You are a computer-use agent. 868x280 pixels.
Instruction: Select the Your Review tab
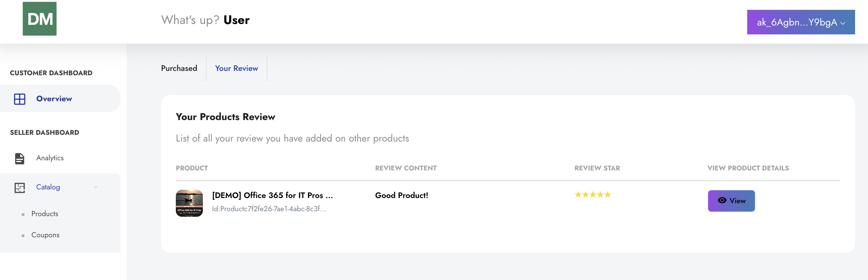236,68
